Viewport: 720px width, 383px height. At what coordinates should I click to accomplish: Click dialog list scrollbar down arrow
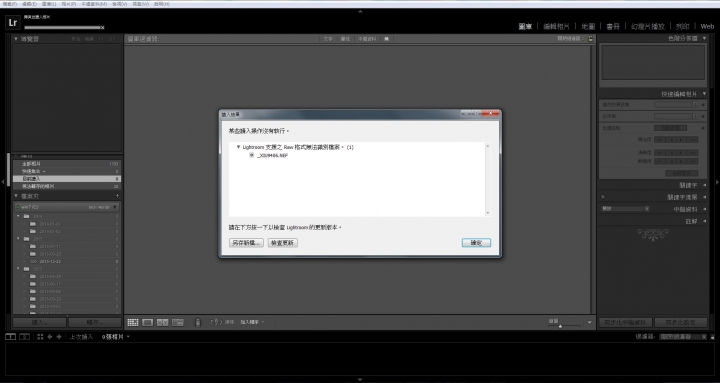487,213
